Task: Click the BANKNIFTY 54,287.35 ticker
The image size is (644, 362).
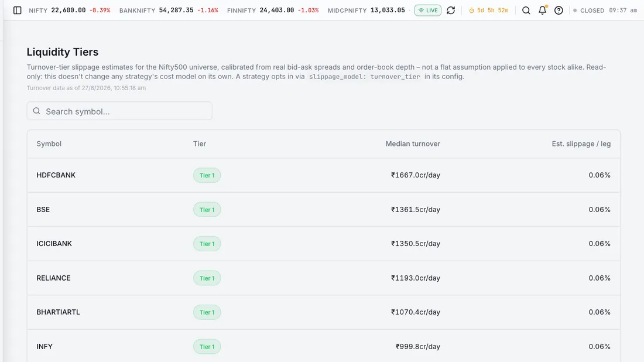Action: [x=169, y=11]
